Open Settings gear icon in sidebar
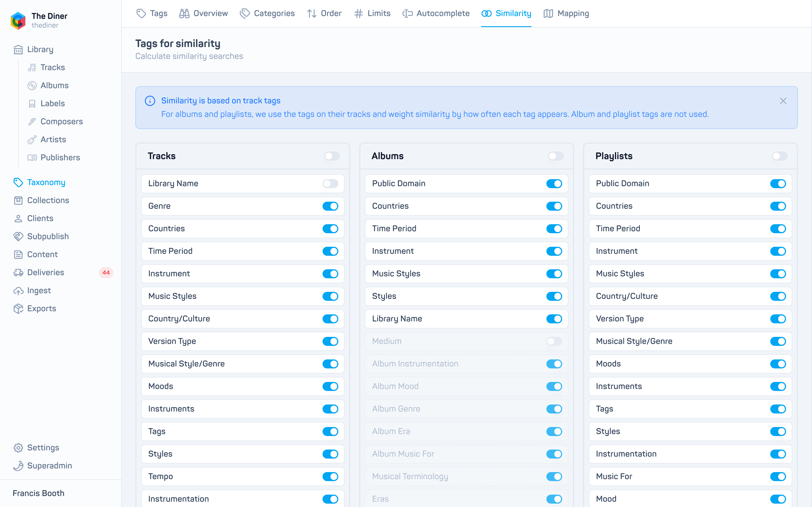 [x=18, y=448]
